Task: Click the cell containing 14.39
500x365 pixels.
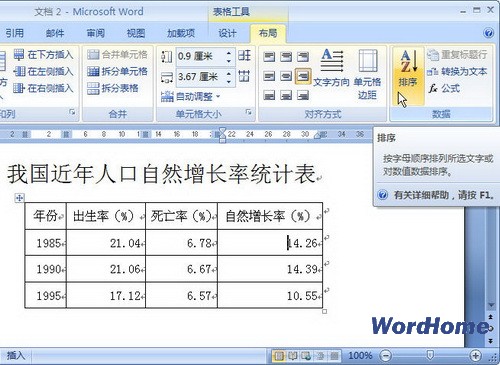Action: click(270, 269)
